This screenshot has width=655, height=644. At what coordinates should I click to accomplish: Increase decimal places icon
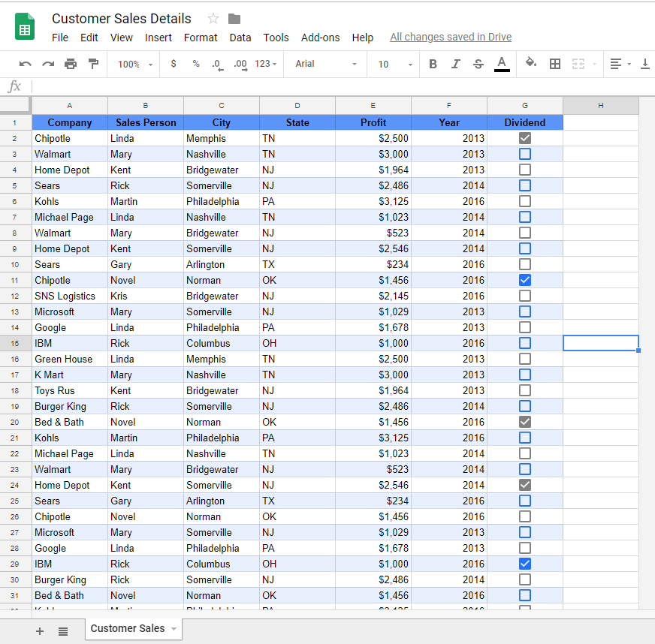(x=240, y=65)
